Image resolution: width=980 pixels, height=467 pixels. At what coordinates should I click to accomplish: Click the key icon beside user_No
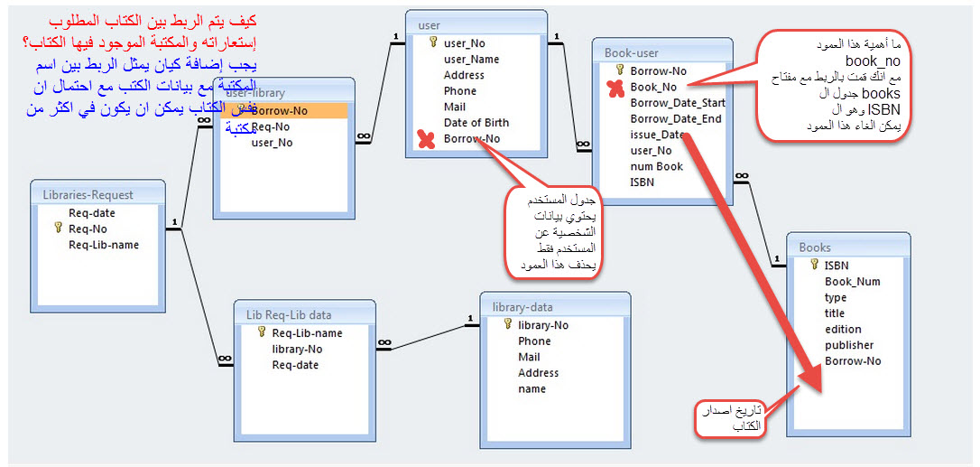tap(432, 42)
